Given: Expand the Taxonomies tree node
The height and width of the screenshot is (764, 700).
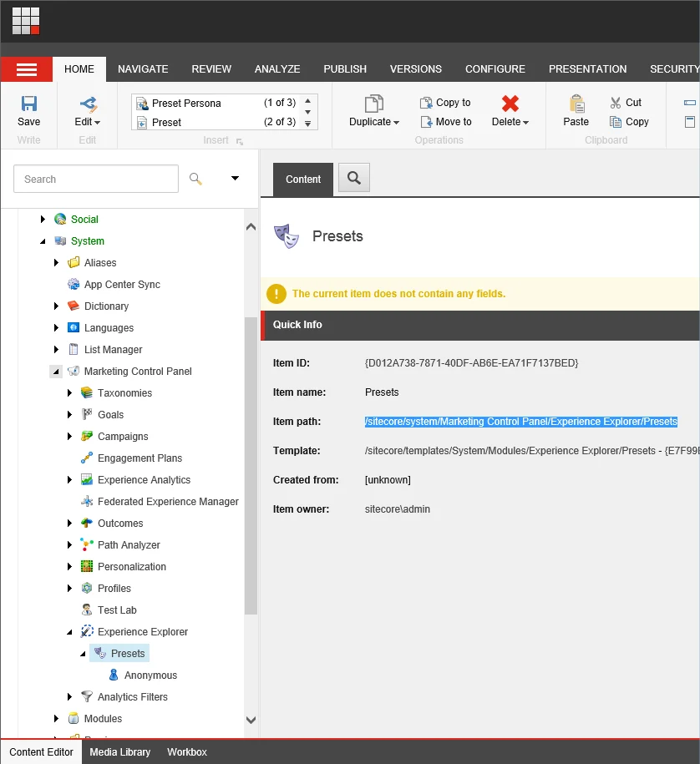Looking at the screenshot, I should coord(69,392).
